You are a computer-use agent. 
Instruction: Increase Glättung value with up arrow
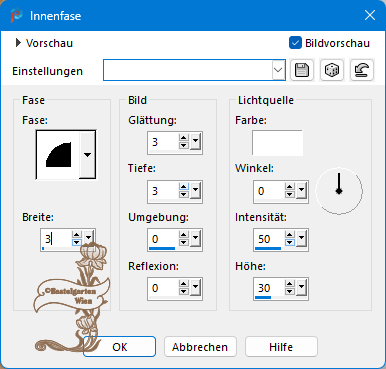(183, 138)
